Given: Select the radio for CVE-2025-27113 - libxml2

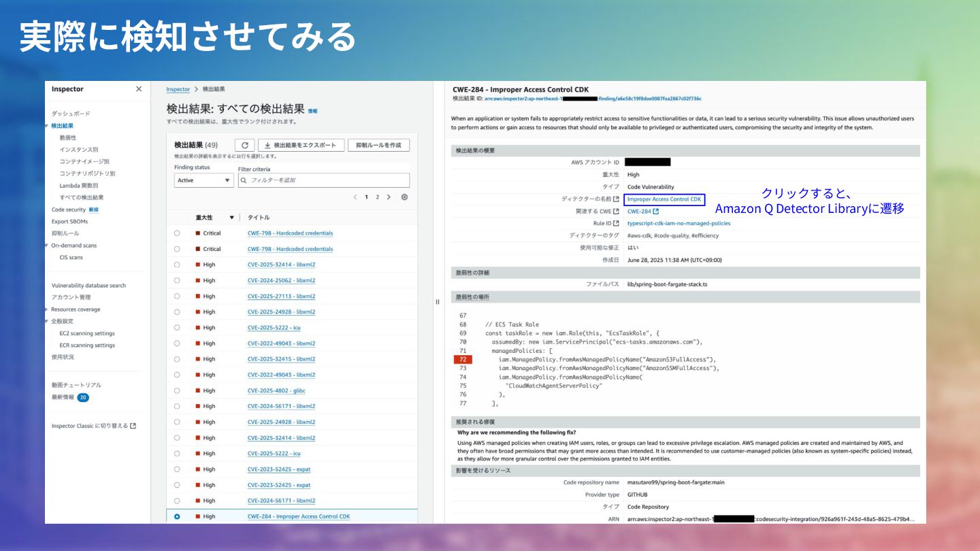Looking at the screenshot, I should (177, 296).
